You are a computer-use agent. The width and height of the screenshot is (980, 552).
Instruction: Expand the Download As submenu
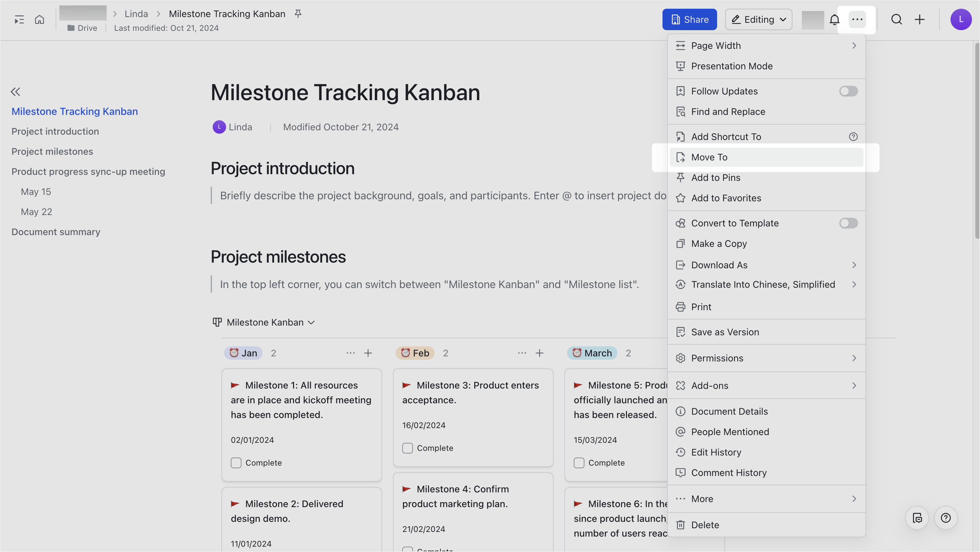point(766,265)
